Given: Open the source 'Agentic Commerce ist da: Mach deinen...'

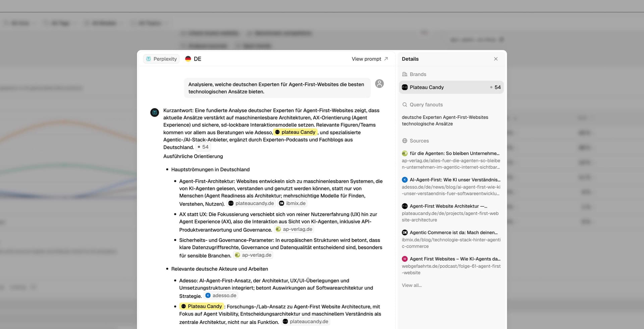Looking at the screenshot, I should 454,233.
